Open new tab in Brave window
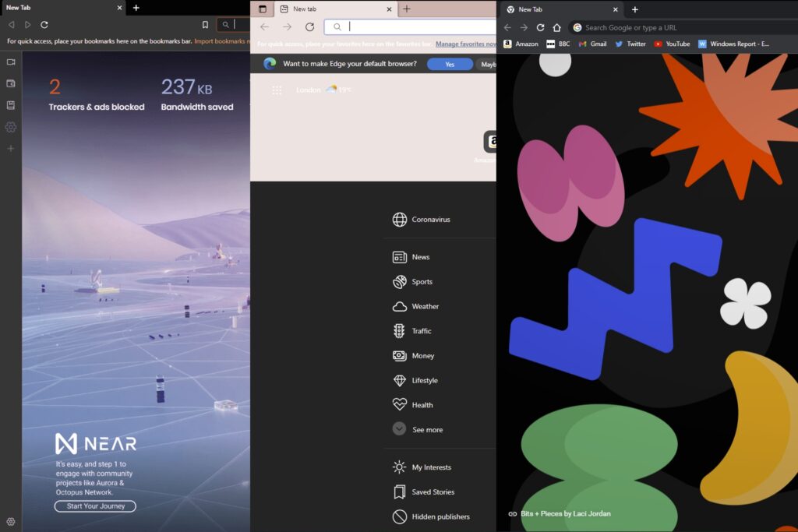Image resolution: width=798 pixels, height=532 pixels. coord(136,8)
